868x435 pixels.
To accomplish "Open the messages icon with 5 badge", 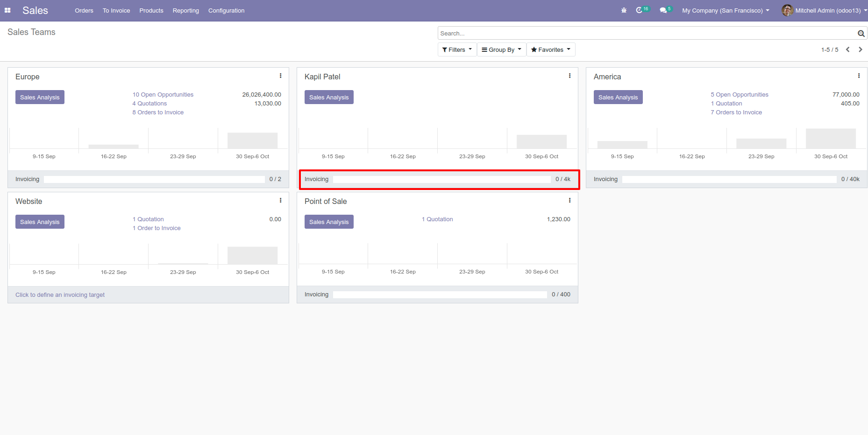I will (664, 10).
